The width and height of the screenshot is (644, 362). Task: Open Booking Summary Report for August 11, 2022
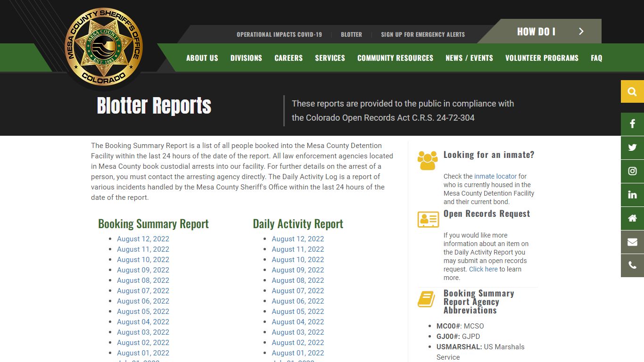(x=143, y=249)
